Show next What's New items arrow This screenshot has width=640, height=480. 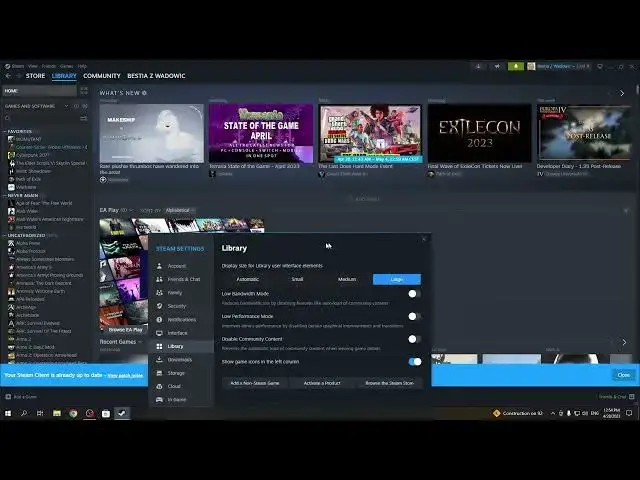[x=622, y=93]
